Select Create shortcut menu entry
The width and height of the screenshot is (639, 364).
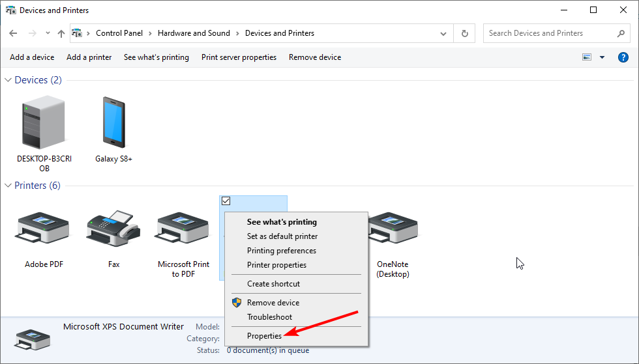pos(273,284)
